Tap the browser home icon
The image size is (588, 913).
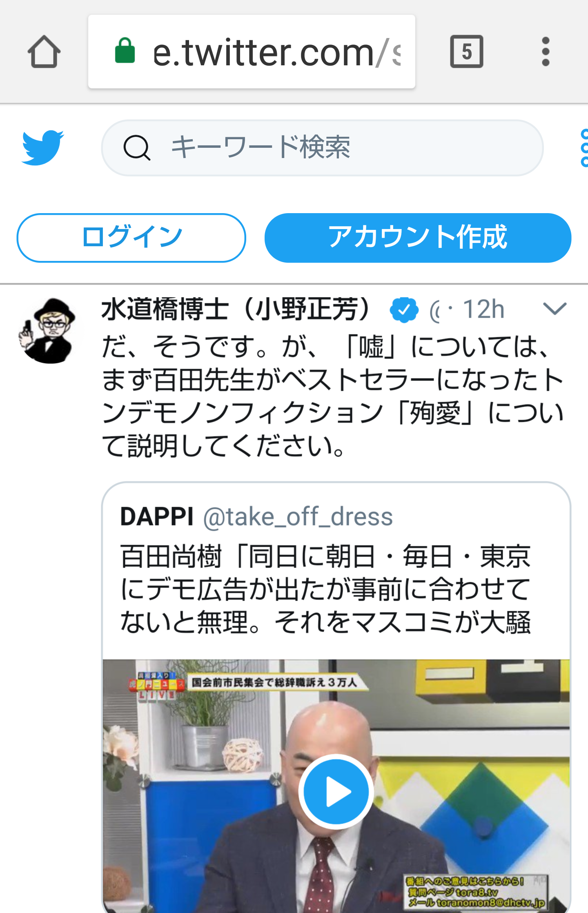point(44,52)
